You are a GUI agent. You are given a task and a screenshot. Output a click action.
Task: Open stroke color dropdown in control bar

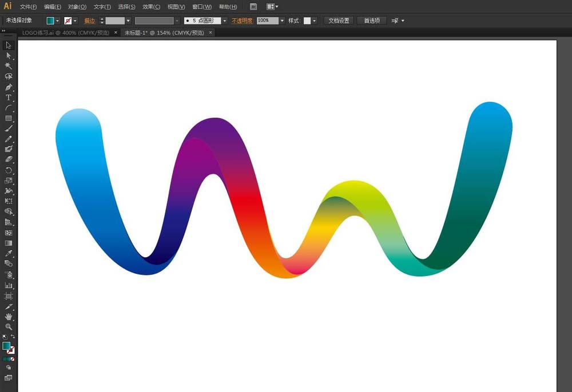coord(75,21)
